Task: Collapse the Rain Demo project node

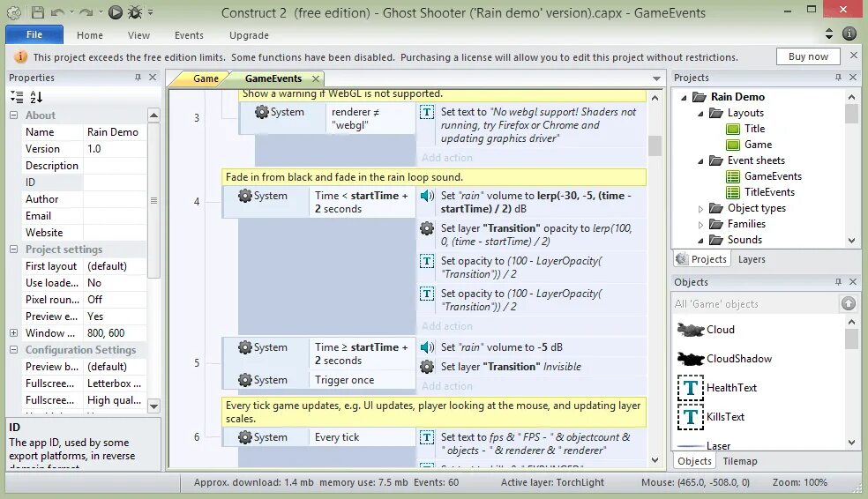Action: [x=685, y=97]
